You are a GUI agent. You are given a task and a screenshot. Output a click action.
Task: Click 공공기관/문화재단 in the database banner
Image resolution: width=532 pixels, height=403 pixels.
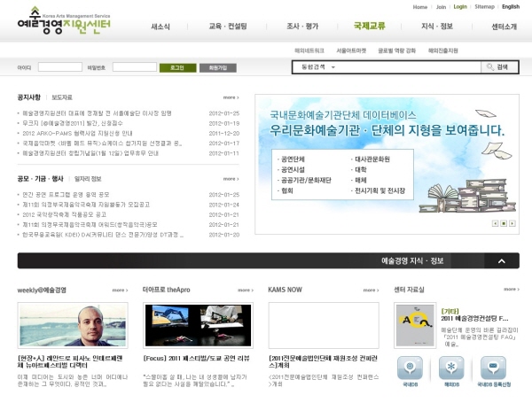click(306, 180)
